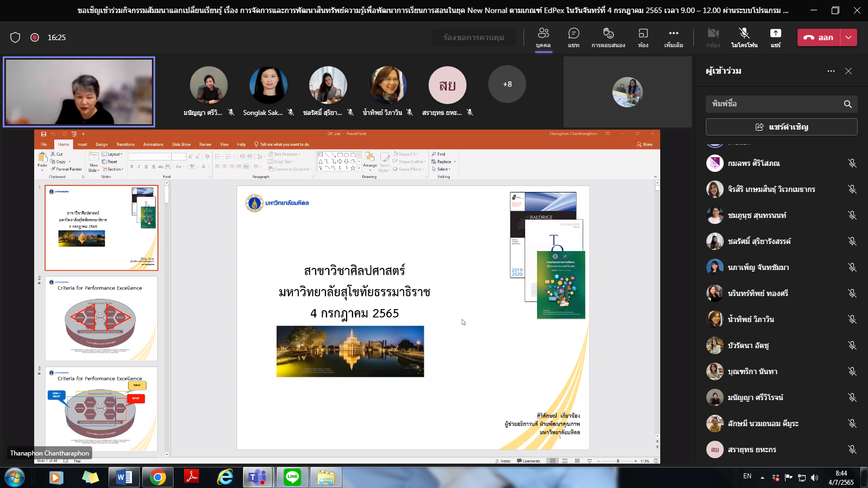Click the Tell me what you want to do box

282,144
